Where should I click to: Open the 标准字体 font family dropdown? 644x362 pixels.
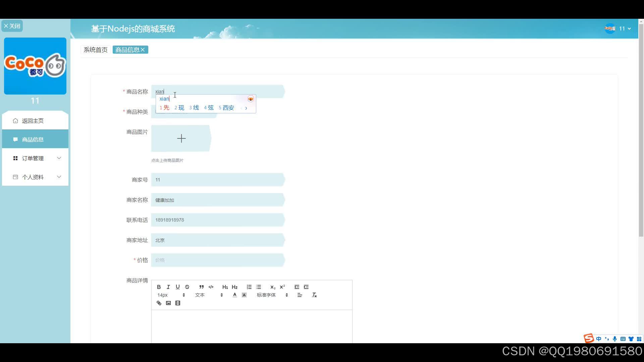pyautogui.click(x=272, y=295)
